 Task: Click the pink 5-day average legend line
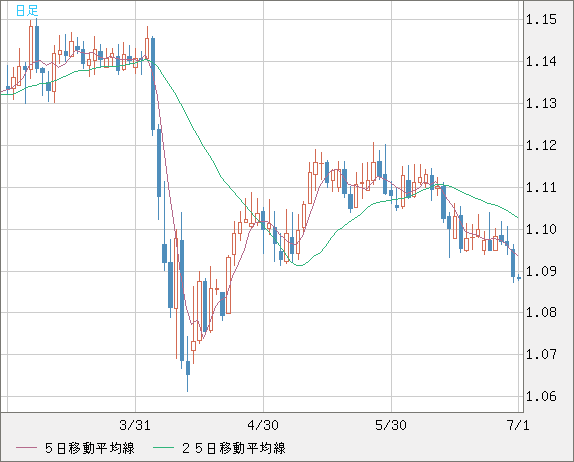tap(26, 448)
